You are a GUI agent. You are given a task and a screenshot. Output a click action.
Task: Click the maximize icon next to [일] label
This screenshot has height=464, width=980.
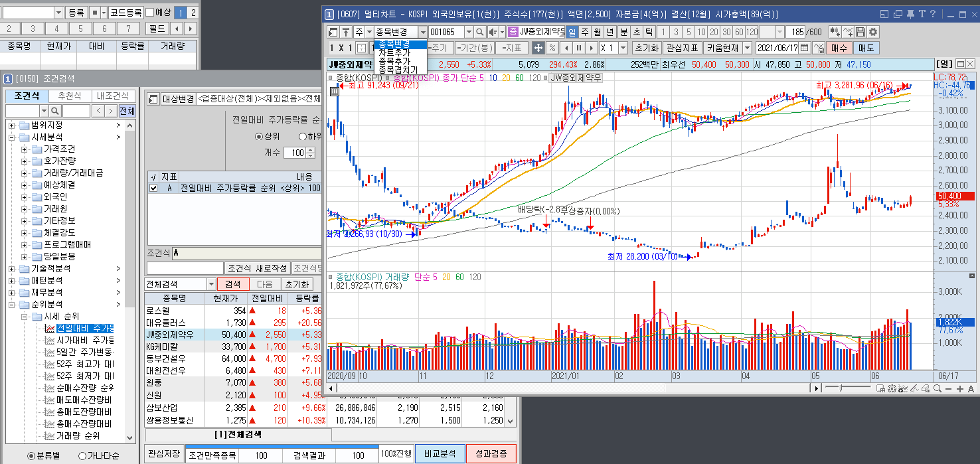point(959,64)
